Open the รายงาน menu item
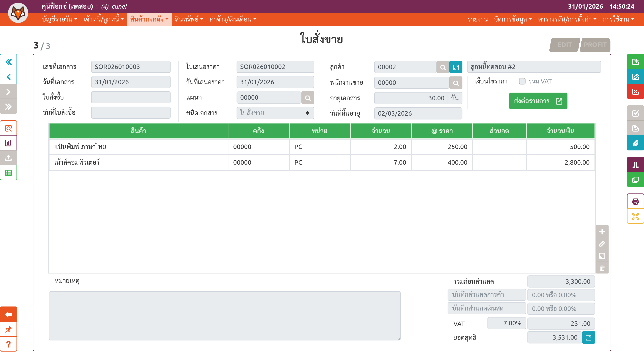This screenshot has width=644, height=362. point(478,19)
